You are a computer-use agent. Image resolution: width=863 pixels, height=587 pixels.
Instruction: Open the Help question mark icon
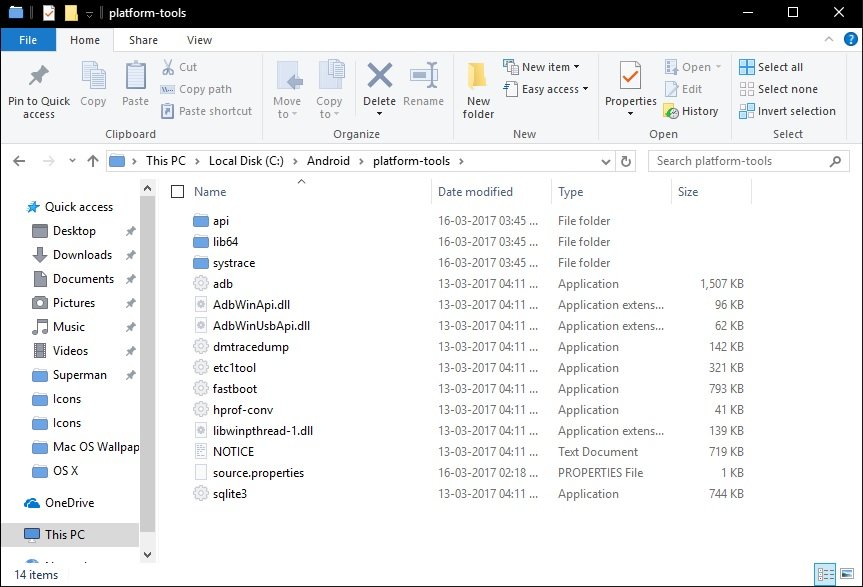tap(850, 40)
